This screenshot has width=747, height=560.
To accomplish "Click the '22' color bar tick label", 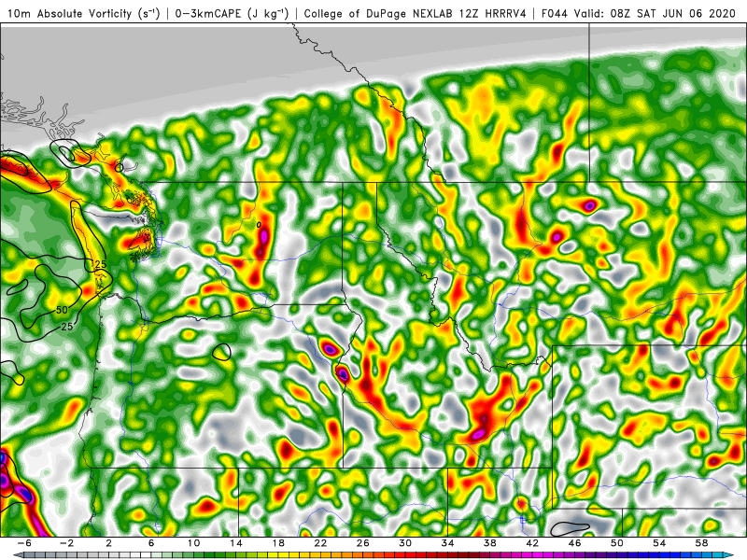I will tap(320, 543).
